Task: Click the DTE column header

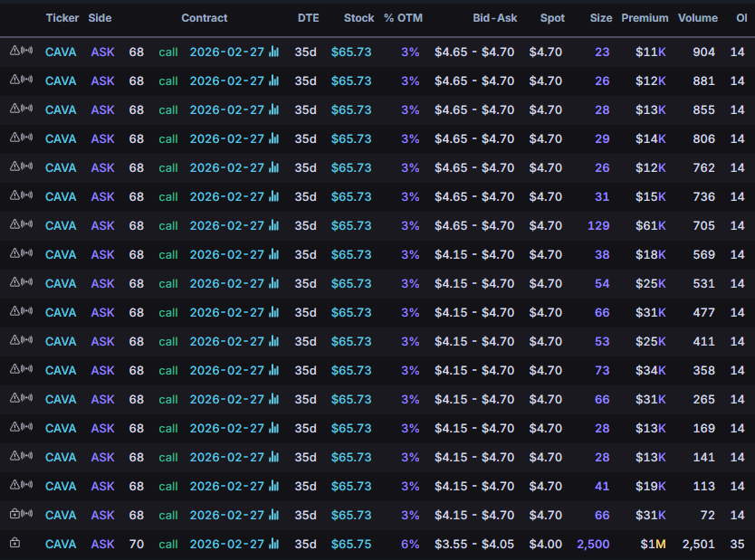Action: (x=309, y=17)
